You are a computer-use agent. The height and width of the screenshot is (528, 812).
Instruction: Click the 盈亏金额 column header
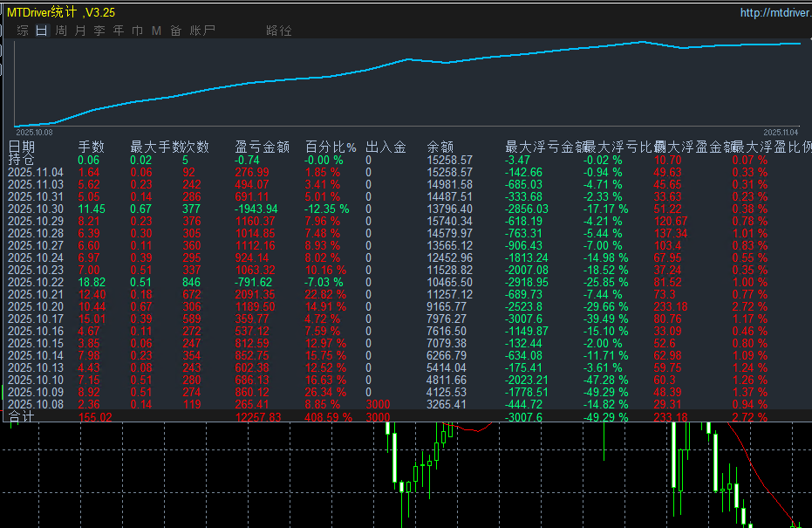262,147
